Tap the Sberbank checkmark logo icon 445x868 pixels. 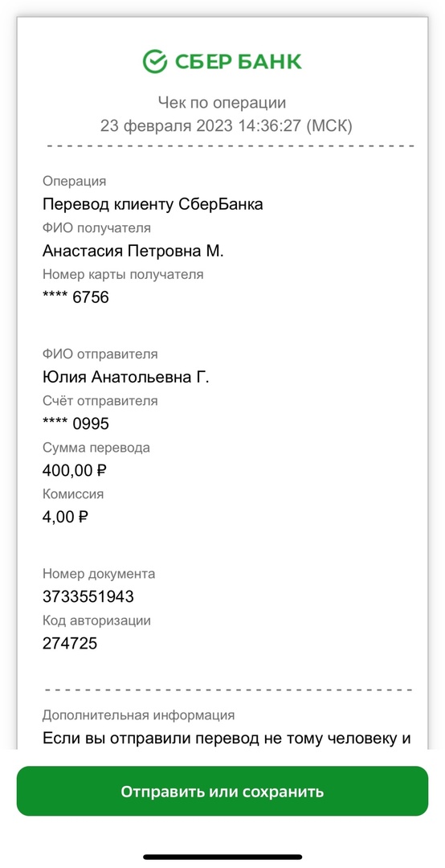click(154, 61)
